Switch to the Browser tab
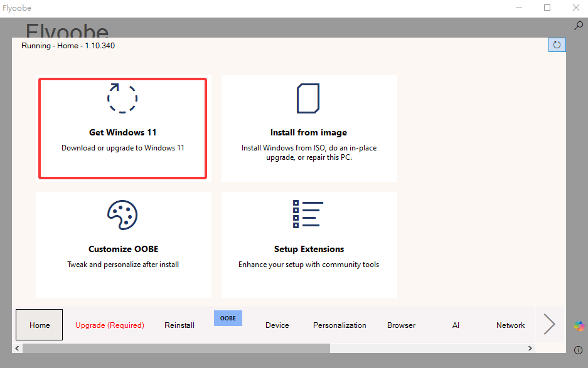588x368 pixels. pos(401,325)
